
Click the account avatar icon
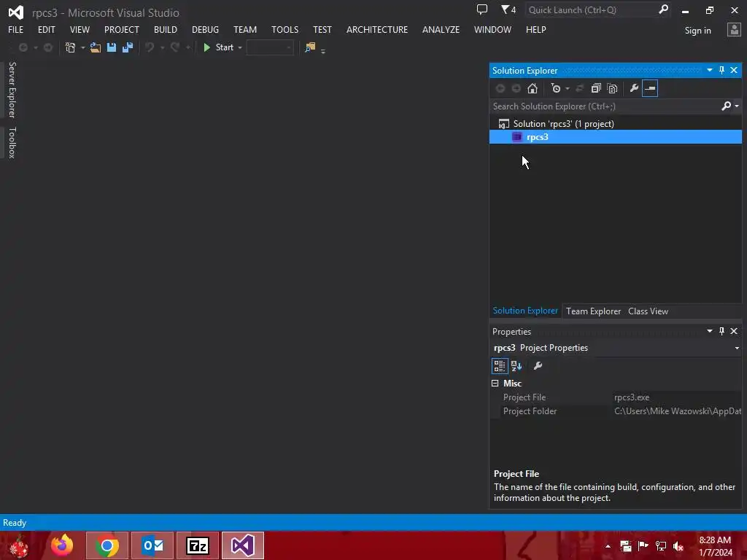pyautogui.click(x=734, y=30)
